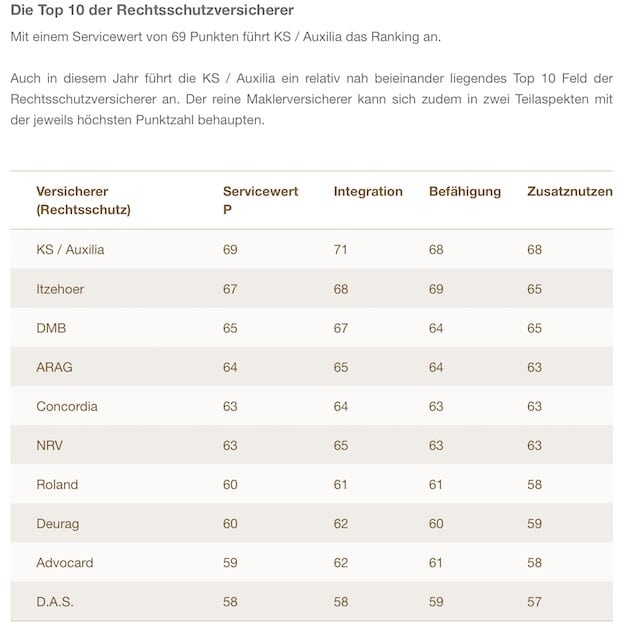Click the 'Befähigung' column header
Viewport: 621px width, 628px height.
pos(464,191)
